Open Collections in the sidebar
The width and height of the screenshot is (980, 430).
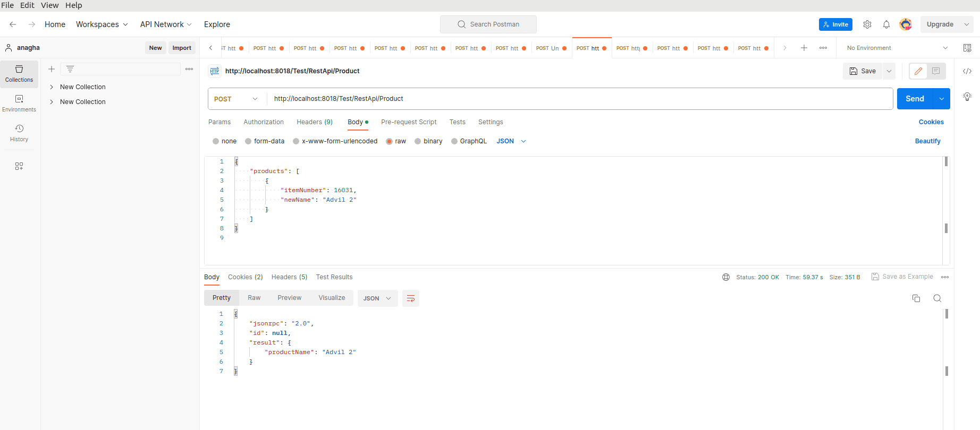coord(19,74)
